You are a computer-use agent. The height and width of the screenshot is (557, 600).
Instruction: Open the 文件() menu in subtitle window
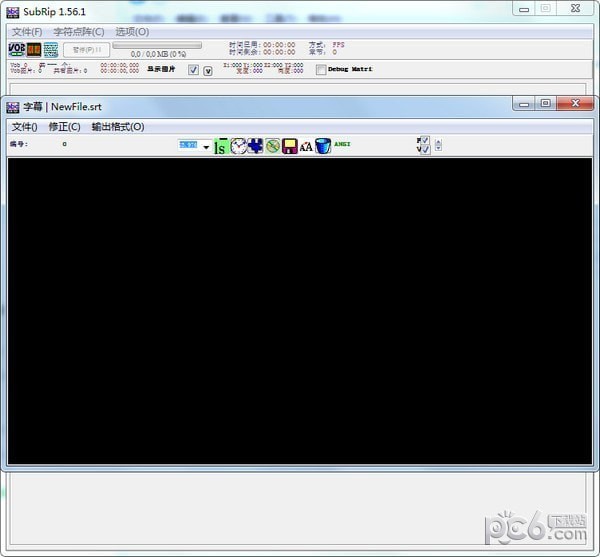(x=24, y=127)
